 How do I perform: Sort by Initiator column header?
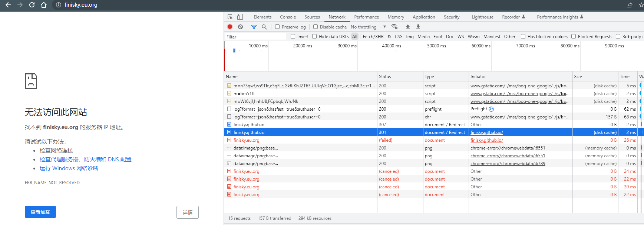click(x=521, y=77)
